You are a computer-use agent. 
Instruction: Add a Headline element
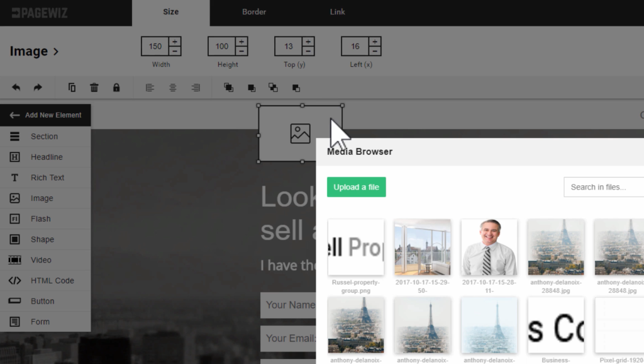tap(45, 157)
